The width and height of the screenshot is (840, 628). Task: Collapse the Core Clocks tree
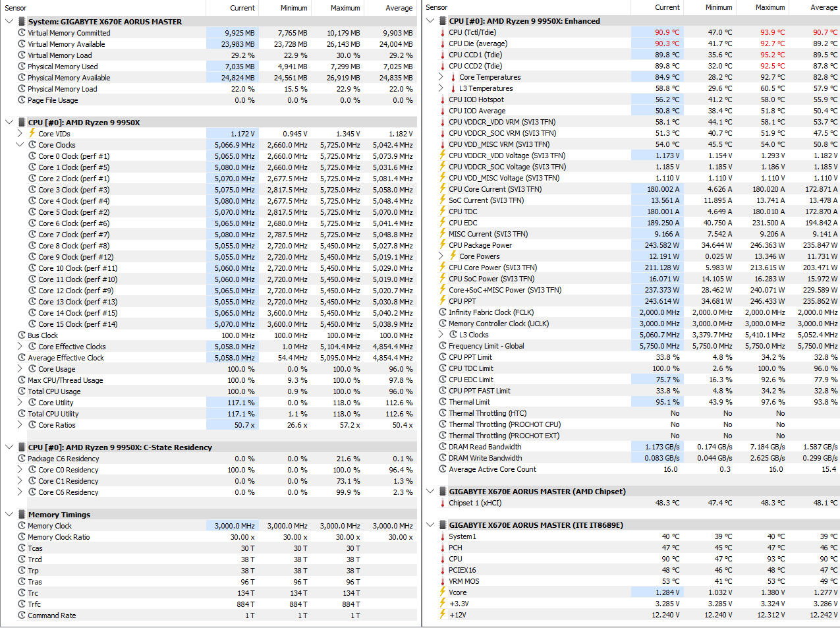[x=20, y=145]
